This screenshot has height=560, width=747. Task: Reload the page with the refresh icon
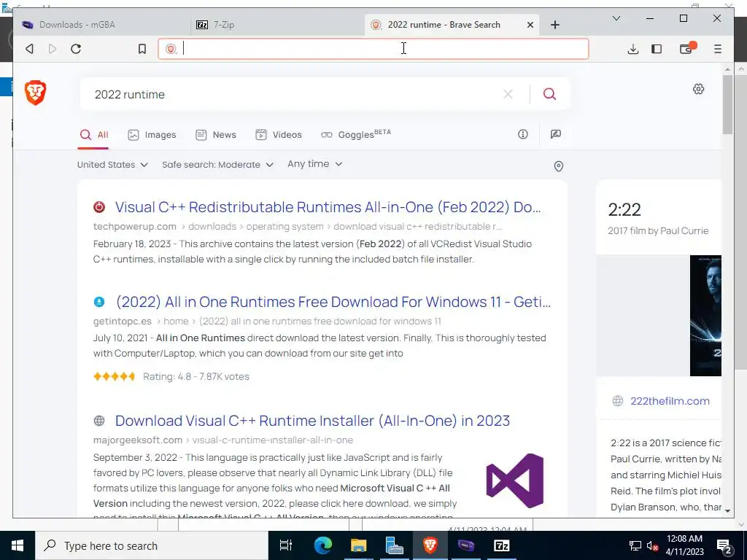pos(76,49)
